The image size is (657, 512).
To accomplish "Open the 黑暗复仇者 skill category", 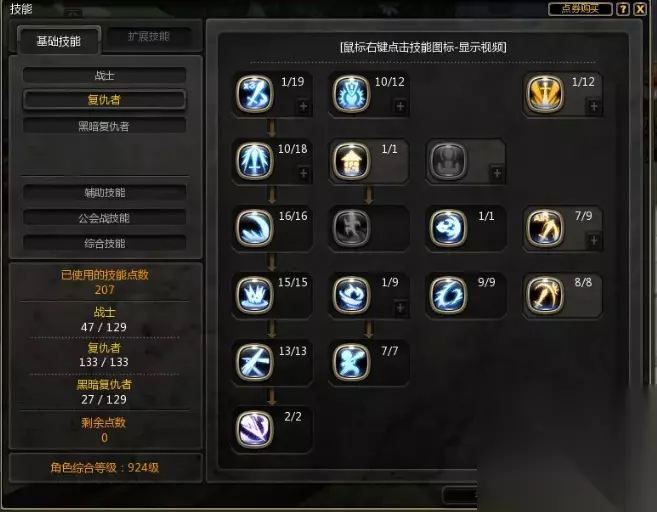I will (104, 126).
